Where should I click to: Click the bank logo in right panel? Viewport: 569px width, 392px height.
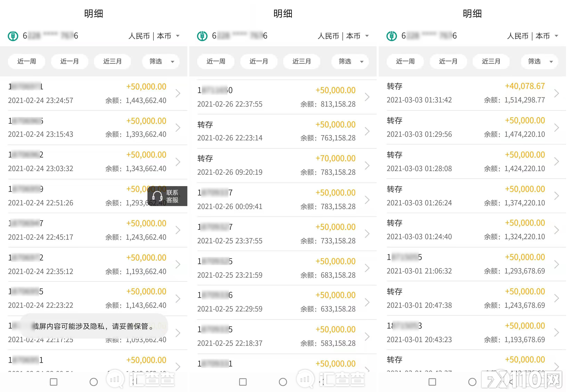click(x=392, y=36)
